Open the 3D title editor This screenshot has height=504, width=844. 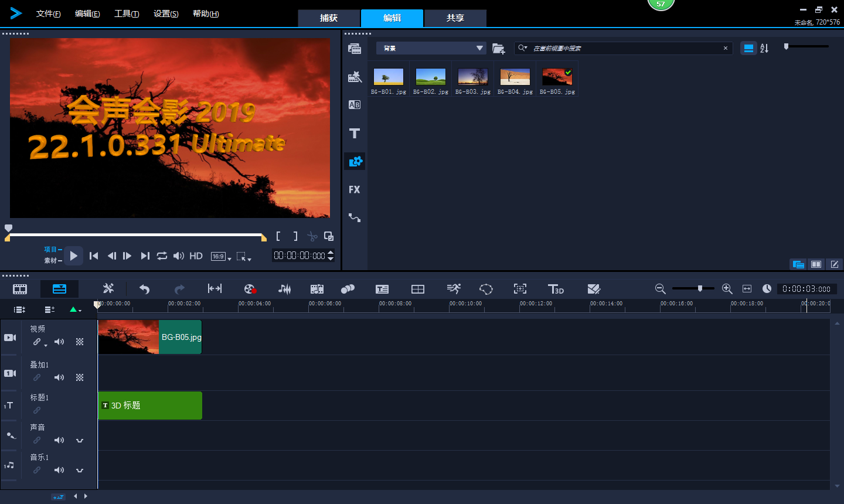point(556,289)
